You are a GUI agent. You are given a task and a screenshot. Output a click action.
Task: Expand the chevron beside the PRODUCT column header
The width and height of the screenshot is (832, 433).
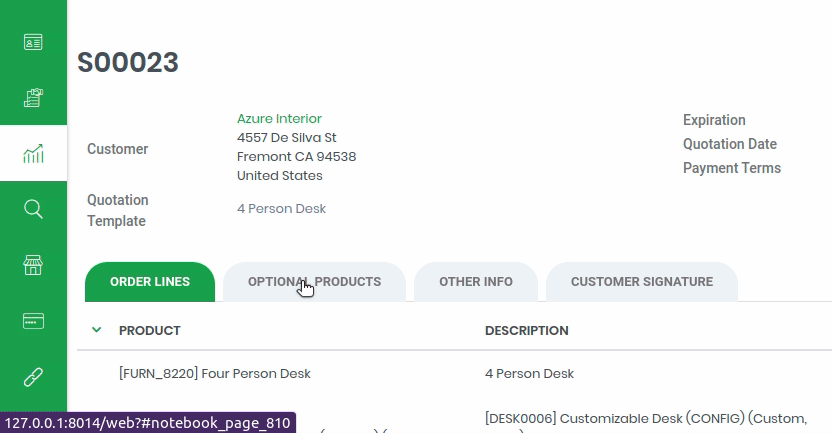(x=97, y=330)
